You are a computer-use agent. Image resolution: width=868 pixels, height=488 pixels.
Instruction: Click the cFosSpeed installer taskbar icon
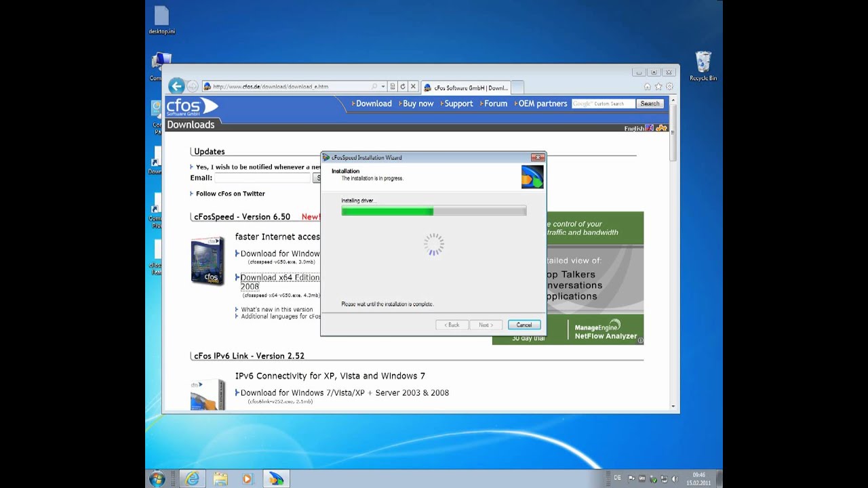[276, 479]
